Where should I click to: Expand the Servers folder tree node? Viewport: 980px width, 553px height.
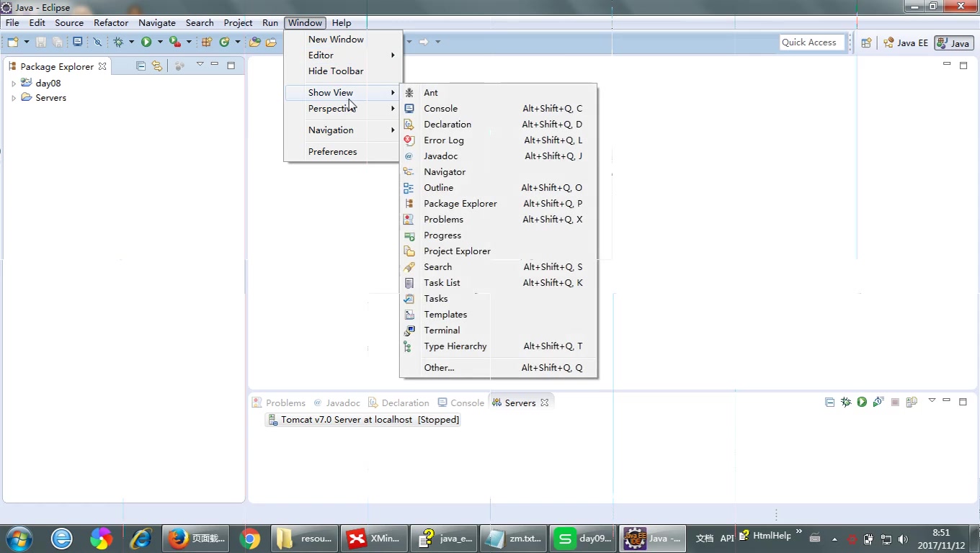13,98
